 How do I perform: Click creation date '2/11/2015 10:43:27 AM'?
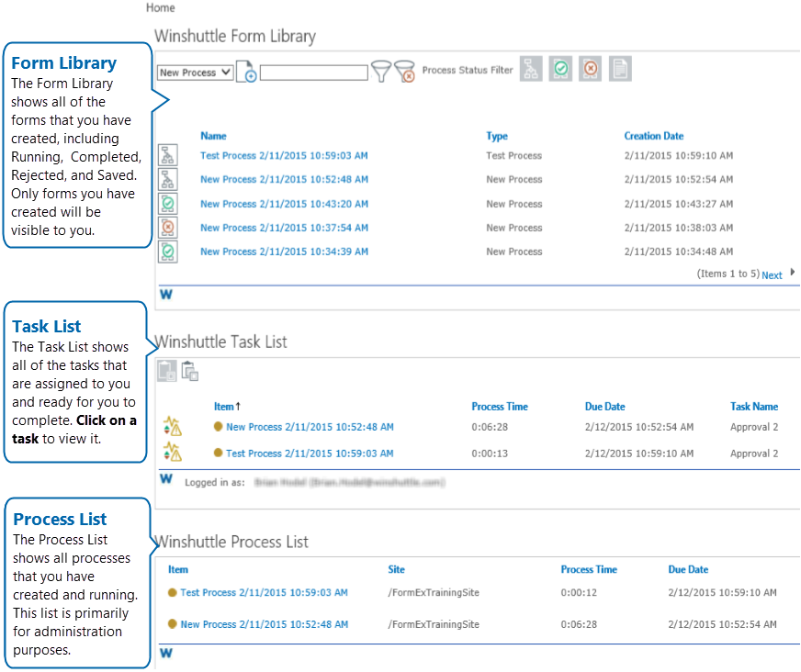pyautogui.click(x=679, y=204)
